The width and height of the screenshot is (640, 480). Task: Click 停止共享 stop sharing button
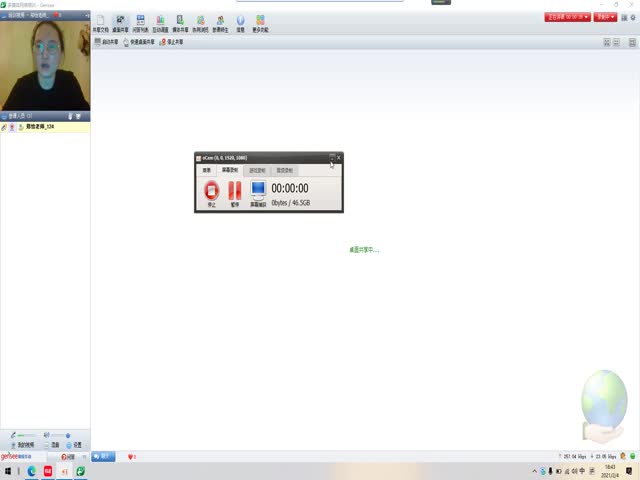(x=170, y=42)
